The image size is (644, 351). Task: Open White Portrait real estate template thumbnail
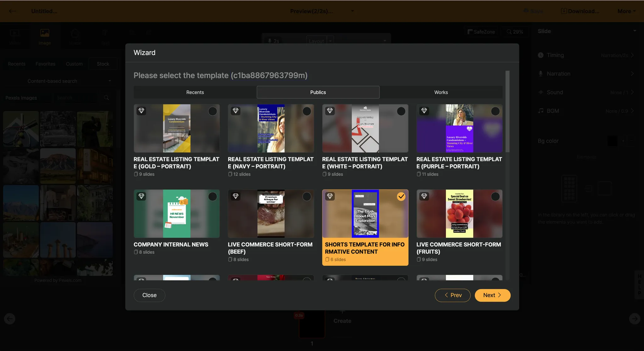tap(365, 129)
